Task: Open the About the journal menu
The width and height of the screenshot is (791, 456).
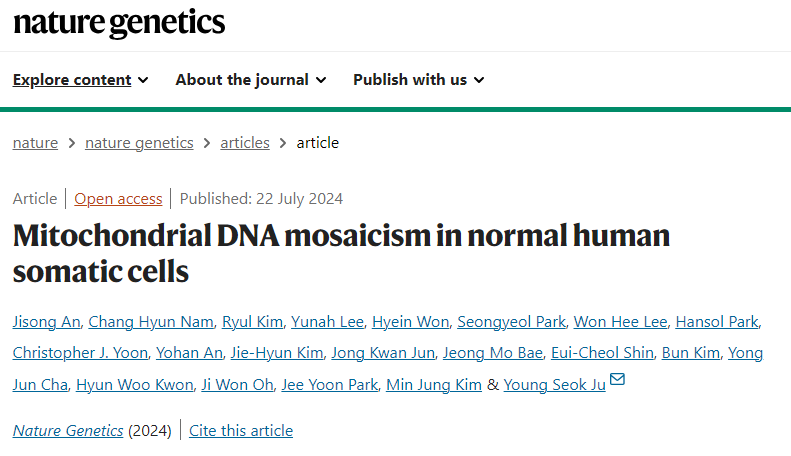Action: point(251,80)
